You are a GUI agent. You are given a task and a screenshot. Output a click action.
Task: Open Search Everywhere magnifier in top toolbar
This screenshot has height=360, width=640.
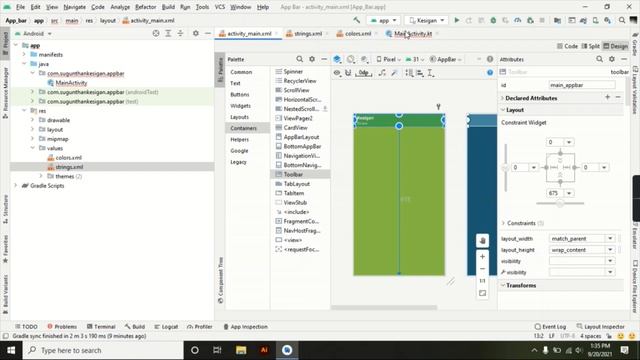point(622,20)
